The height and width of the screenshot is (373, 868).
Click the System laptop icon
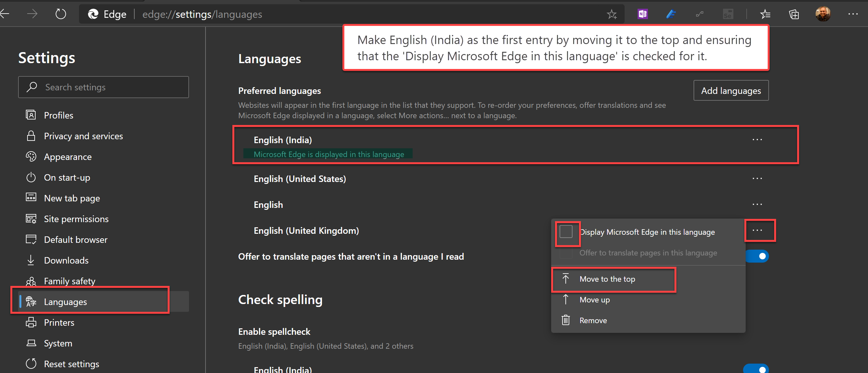[x=31, y=343]
